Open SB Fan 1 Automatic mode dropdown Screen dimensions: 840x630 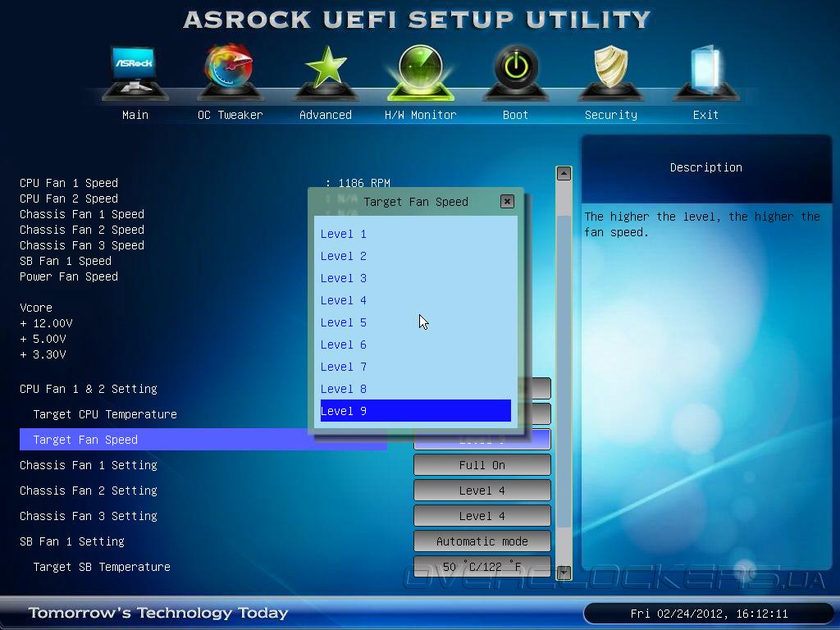pos(482,541)
